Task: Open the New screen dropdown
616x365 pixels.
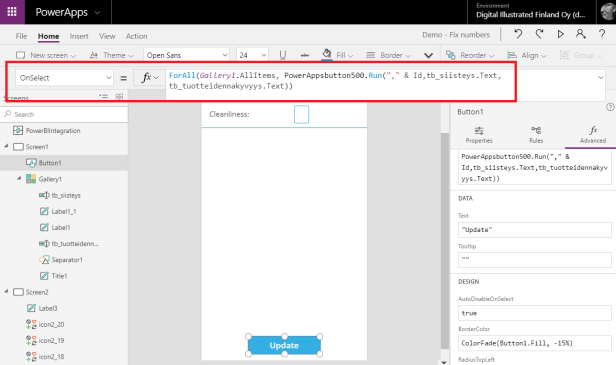Action: coord(46,55)
